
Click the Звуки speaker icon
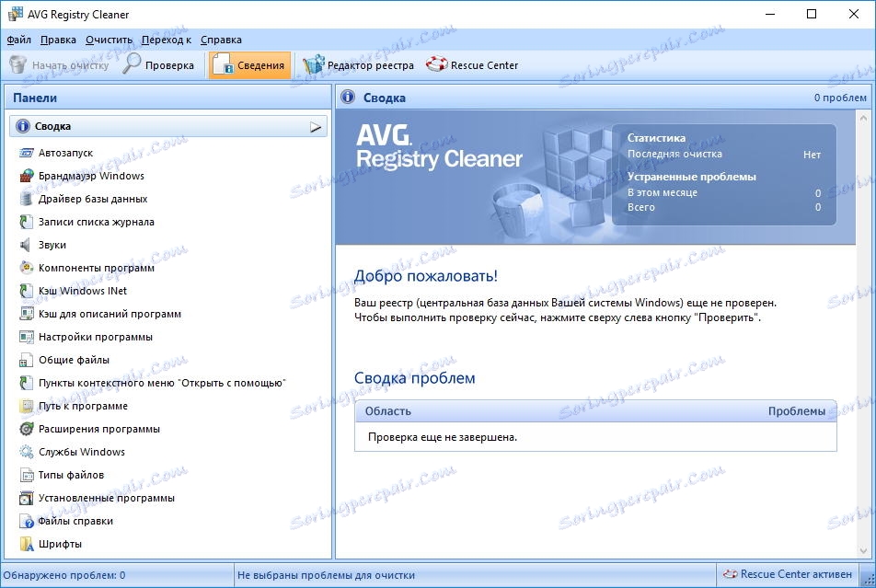point(22,244)
